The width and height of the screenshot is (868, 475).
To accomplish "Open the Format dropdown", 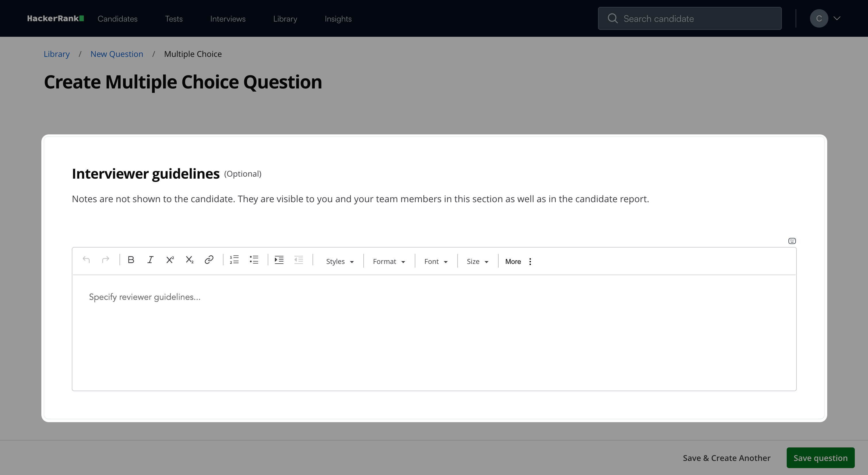I will click(389, 262).
